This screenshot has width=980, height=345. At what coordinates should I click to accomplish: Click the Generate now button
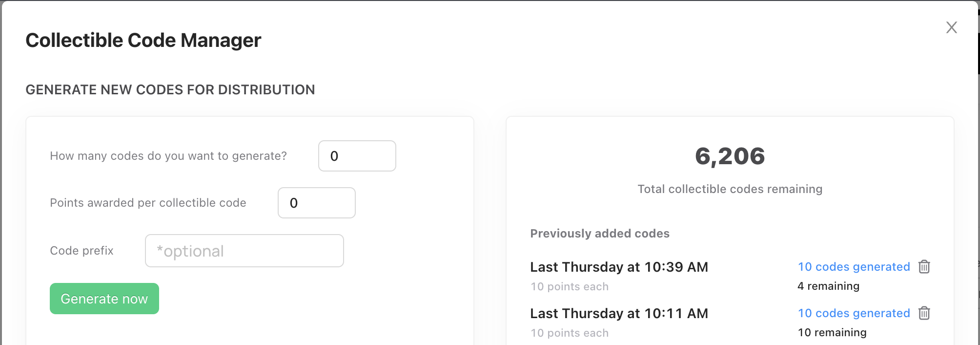click(x=104, y=299)
